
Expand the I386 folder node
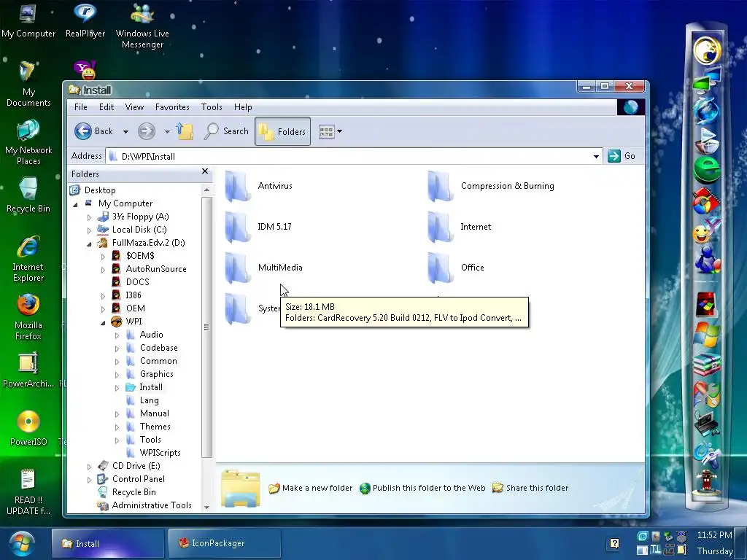(x=103, y=296)
